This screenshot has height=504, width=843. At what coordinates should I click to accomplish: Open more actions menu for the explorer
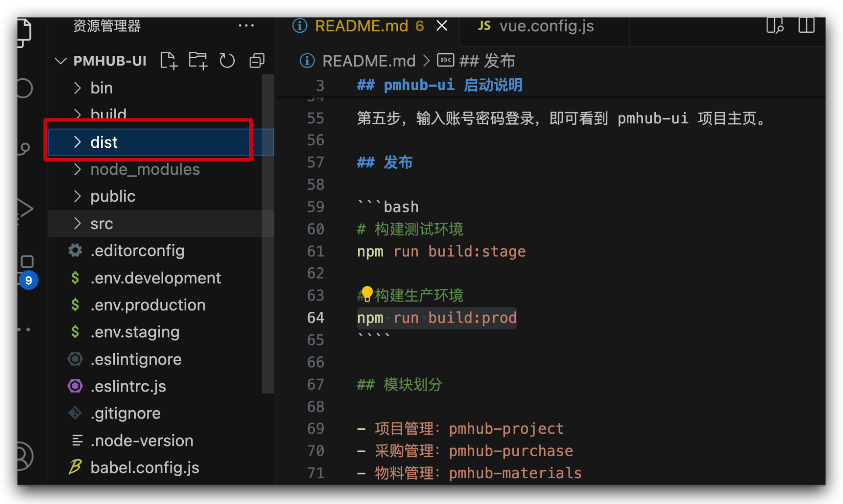click(247, 26)
